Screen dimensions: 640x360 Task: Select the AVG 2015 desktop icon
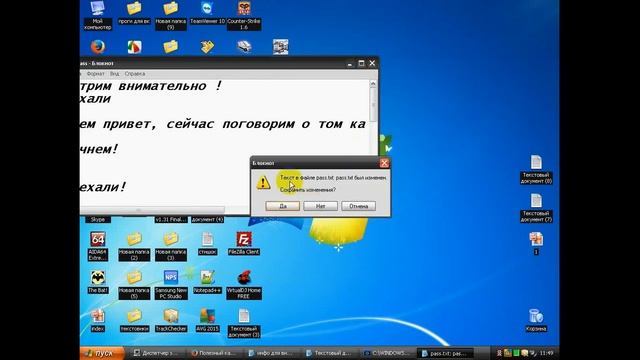pos(207,320)
